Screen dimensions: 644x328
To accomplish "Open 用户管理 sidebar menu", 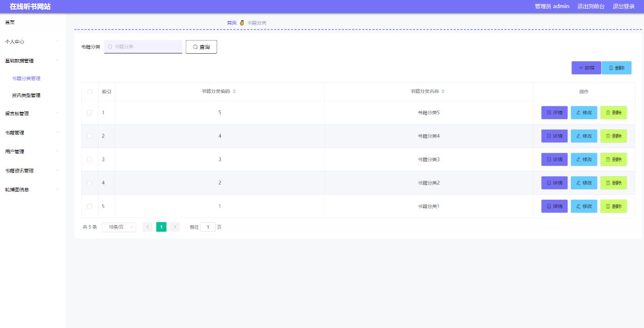I will click(33, 152).
